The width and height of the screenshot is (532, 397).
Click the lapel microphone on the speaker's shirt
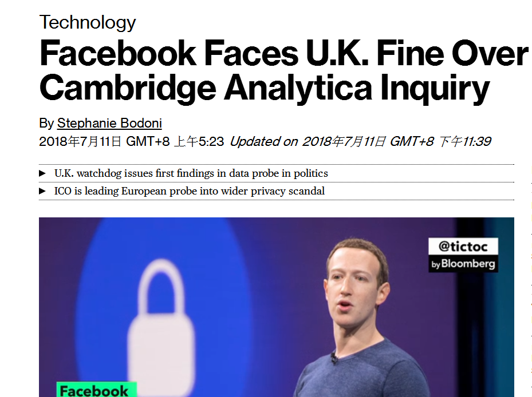click(334, 359)
